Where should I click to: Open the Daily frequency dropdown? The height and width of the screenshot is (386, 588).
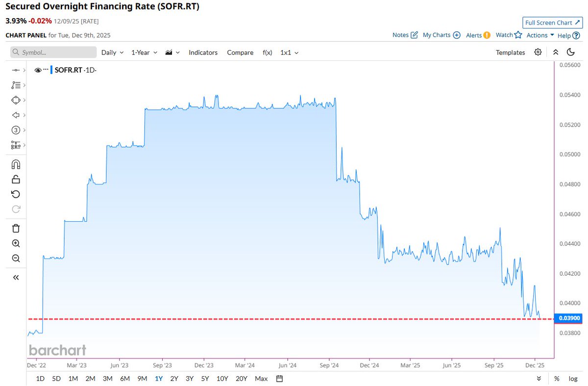pyautogui.click(x=112, y=52)
